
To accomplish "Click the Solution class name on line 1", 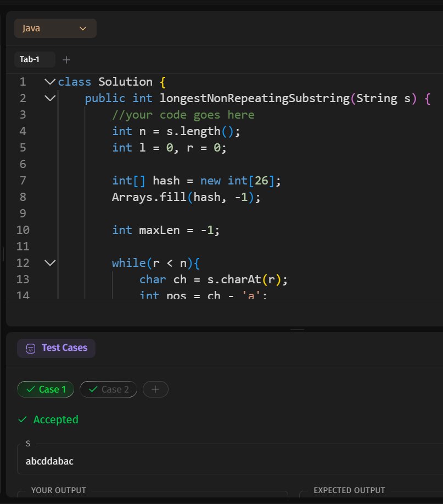I will click(x=125, y=82).
